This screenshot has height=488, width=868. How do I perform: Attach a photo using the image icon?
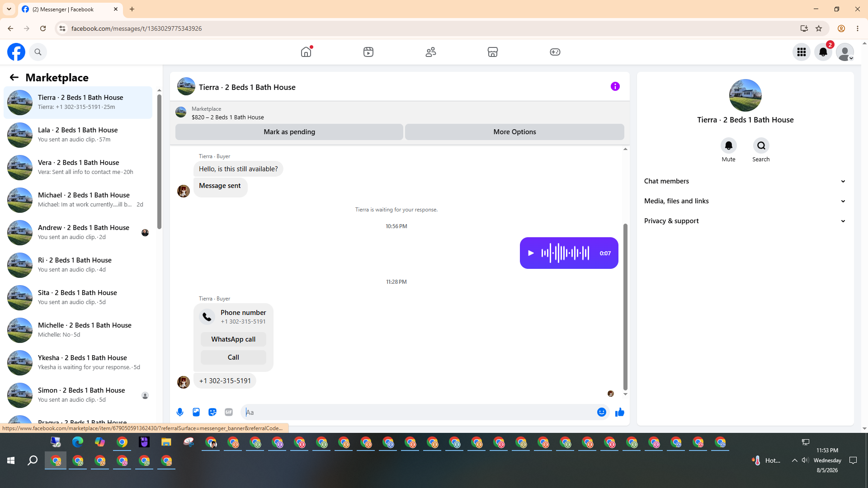[x=196, y=412]
